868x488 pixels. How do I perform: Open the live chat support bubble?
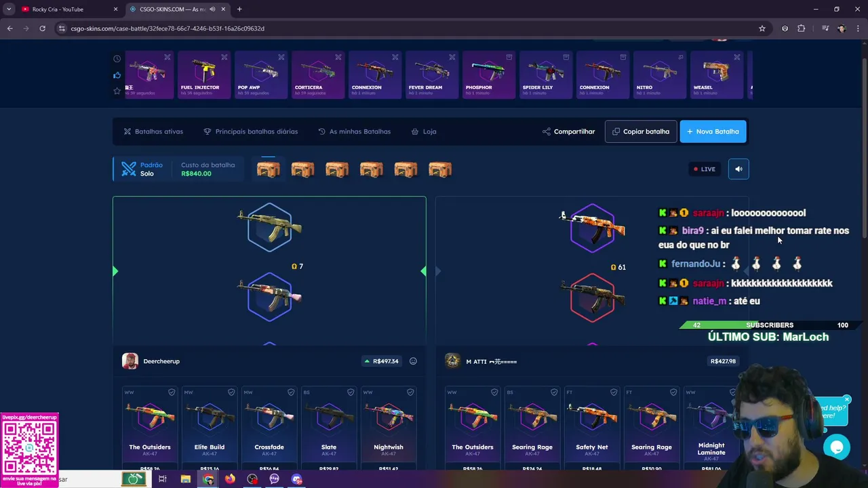(x=837, y=447)
